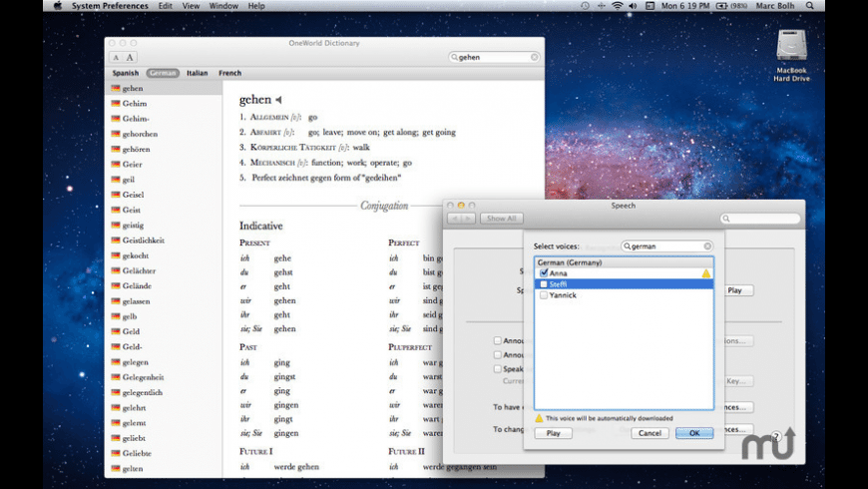Select Gelände in the word list

pos(164,285)
